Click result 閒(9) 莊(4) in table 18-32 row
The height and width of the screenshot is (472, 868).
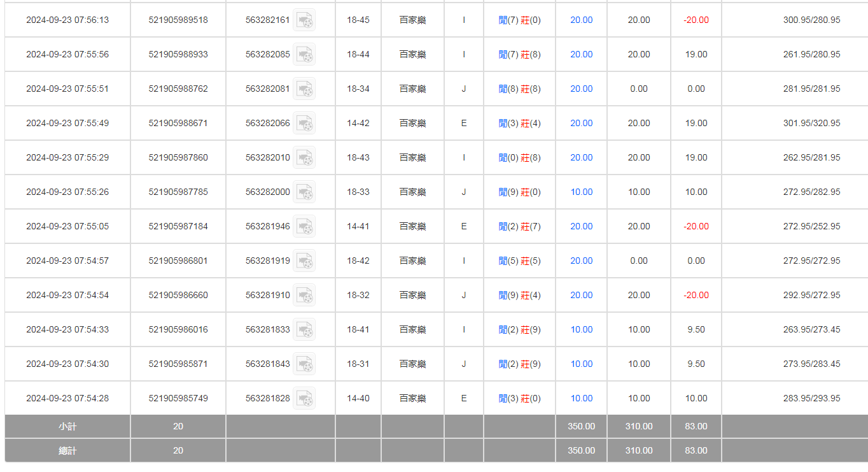[519, 296]
